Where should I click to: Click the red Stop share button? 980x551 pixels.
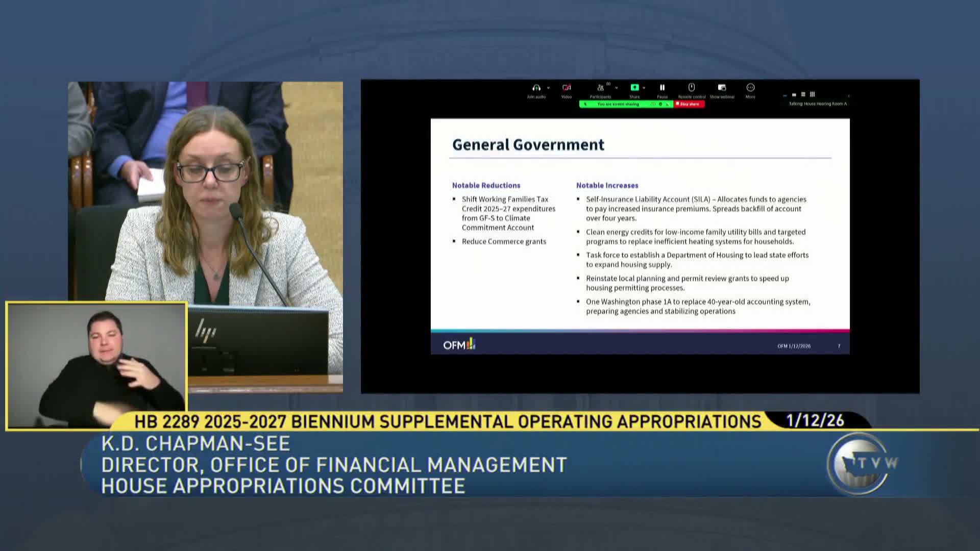[x=689, y=104]
